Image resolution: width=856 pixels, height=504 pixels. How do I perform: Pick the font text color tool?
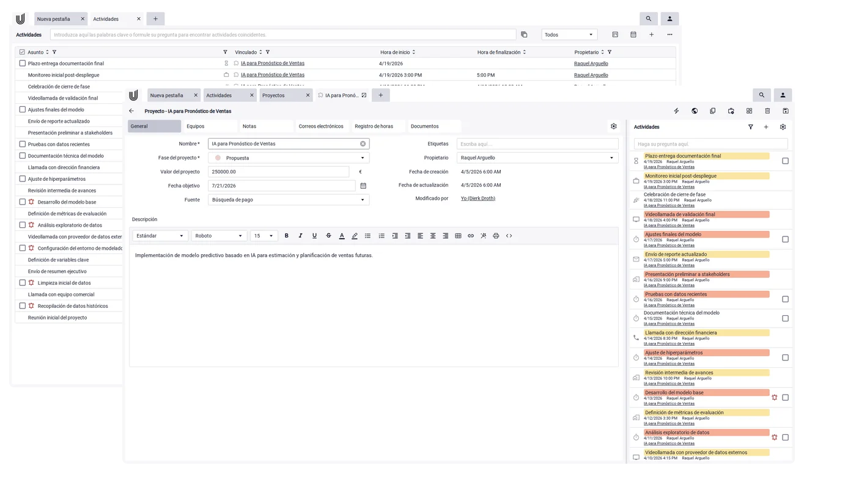point(342,236)
